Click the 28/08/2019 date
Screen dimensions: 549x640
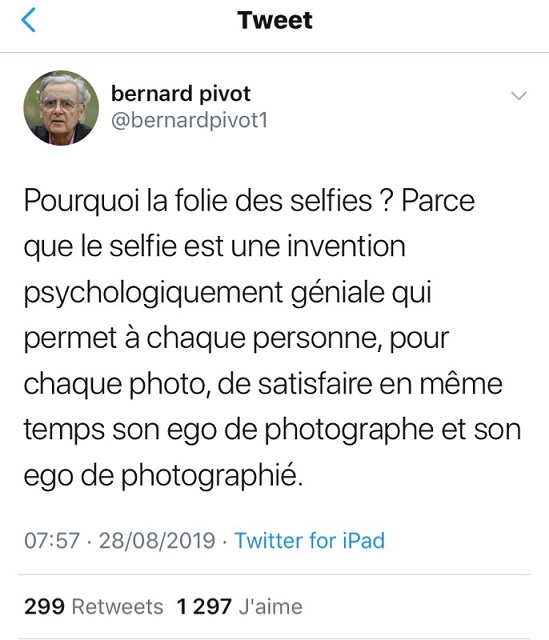click(x=157, y=541)
